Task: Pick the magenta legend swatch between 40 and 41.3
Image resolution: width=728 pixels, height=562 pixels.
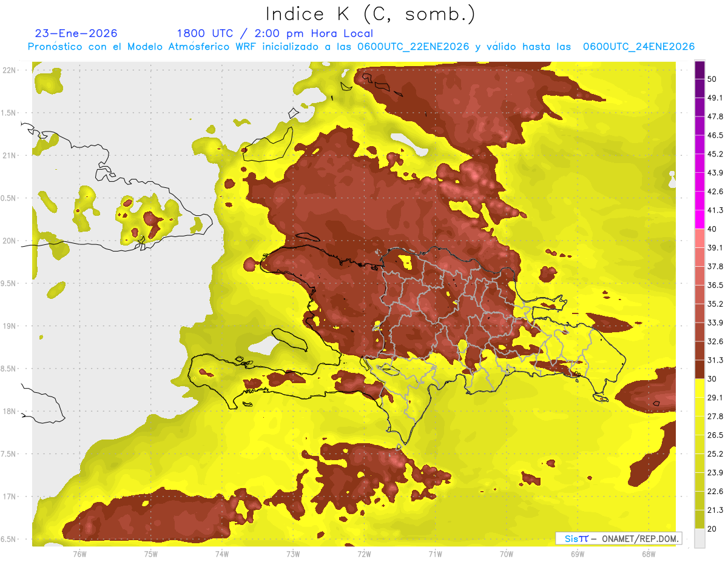Action: (699, 219)
